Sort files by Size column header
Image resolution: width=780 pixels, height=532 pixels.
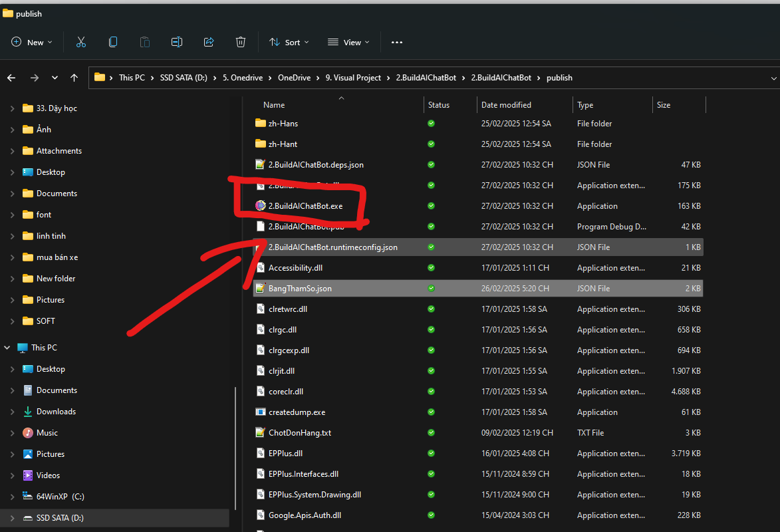664,105
